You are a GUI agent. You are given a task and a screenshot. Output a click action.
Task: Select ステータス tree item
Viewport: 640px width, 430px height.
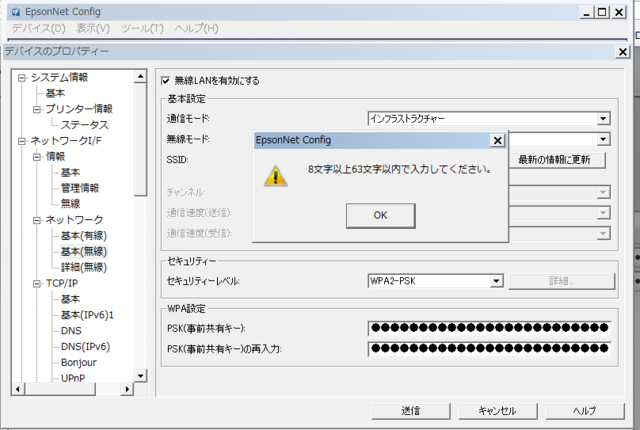tap(84, 125)
